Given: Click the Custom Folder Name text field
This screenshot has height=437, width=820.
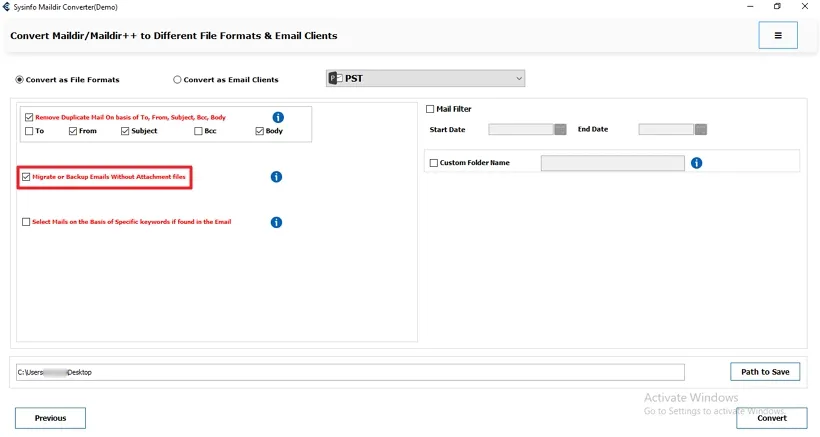Looking at the screenshot, I should 612,163.
